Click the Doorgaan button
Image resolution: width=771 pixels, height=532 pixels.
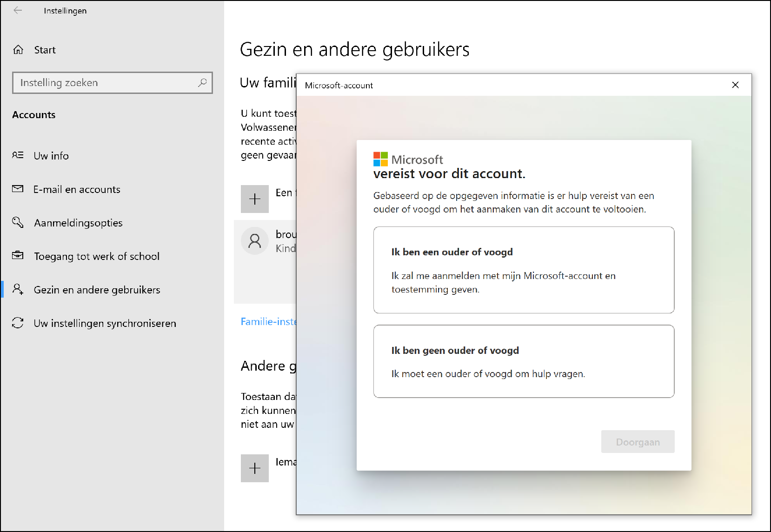(x=638, y=442)
